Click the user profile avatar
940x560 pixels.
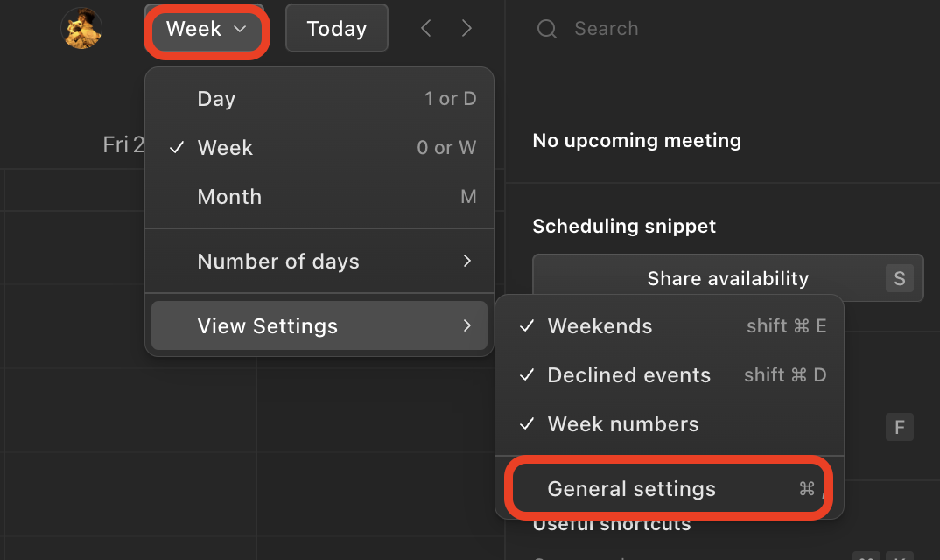tap(81, 29)
